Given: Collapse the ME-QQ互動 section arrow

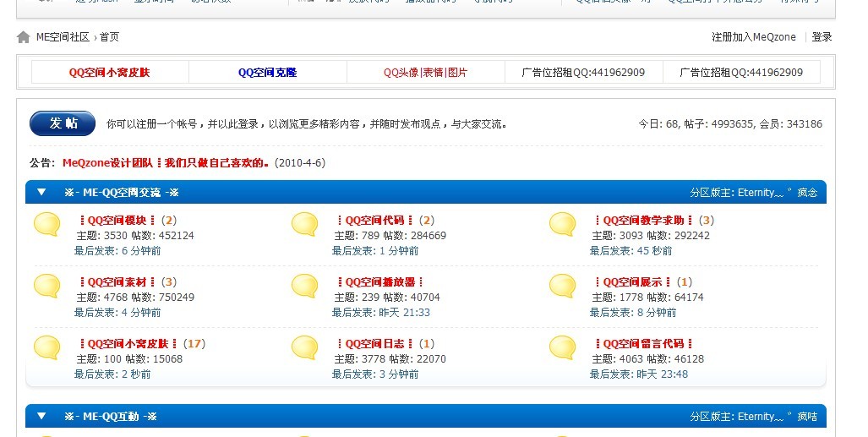Looking at the screenshot, I should pos(41,416).
